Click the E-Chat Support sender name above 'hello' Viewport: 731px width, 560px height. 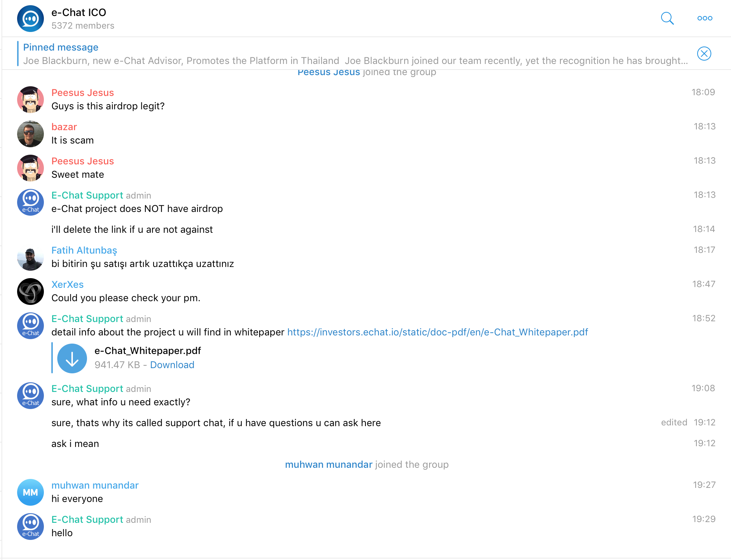[87, 519]
